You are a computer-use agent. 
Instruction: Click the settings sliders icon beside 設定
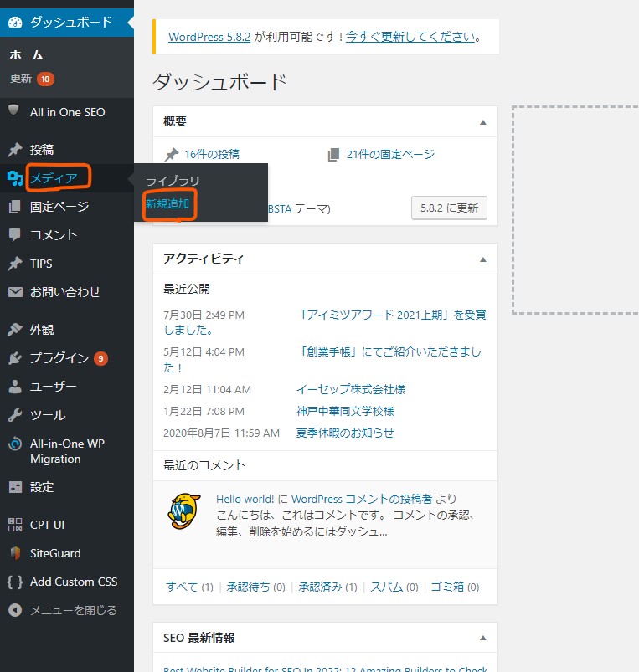15,487
